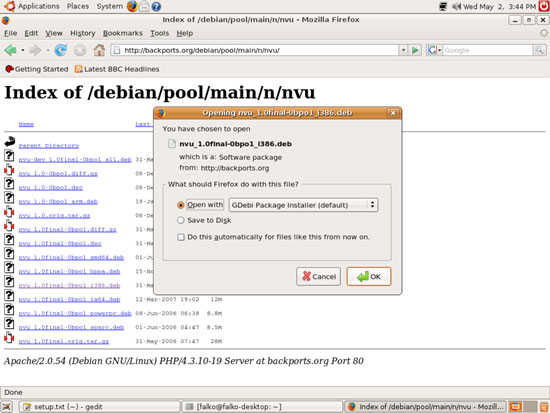
Task: Click the Parent Directory back-arrow icon
Action: (x=10, y=142)
